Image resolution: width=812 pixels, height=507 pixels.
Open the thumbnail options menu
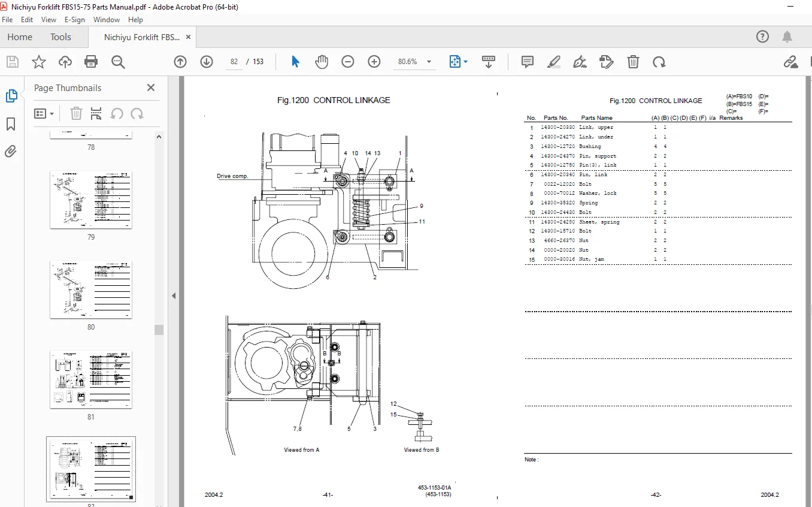[44, 113]
